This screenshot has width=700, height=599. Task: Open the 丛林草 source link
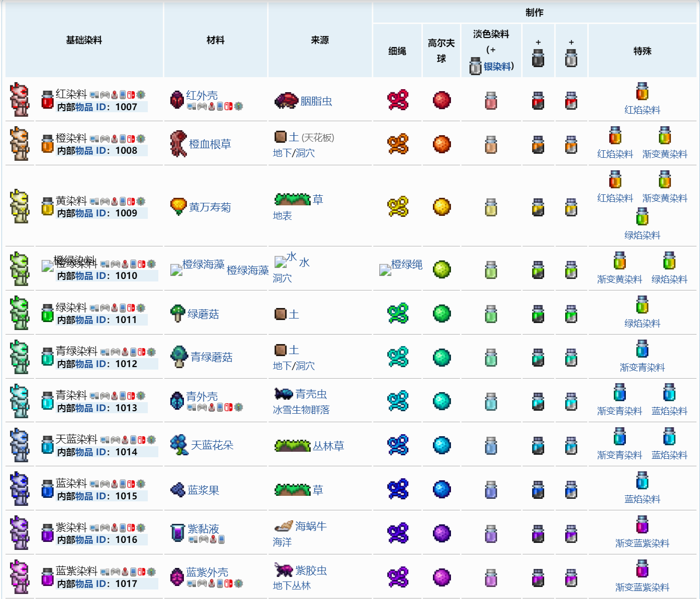[x=328, y=446]
